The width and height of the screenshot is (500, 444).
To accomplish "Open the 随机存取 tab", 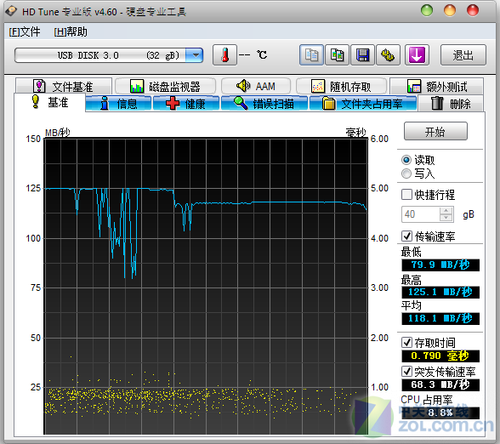I will tap(341, 87).
